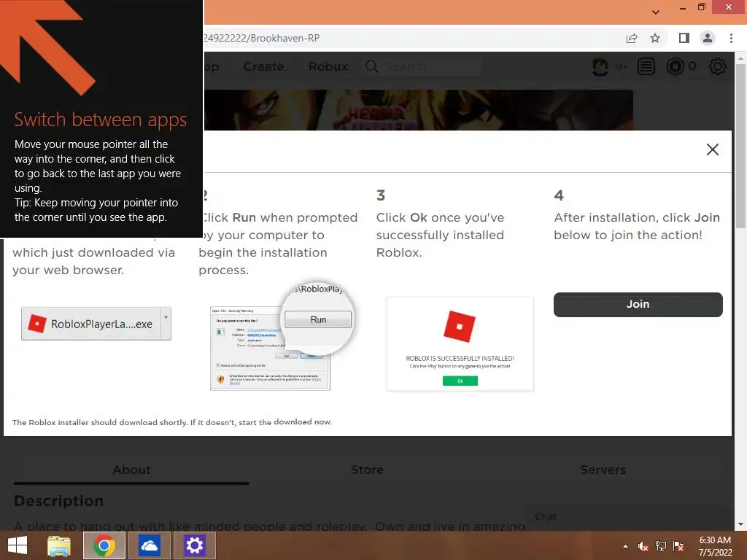This screenshot has height=560, width=747.
Task: Switch to the About tab
Action: coord(131,470)
